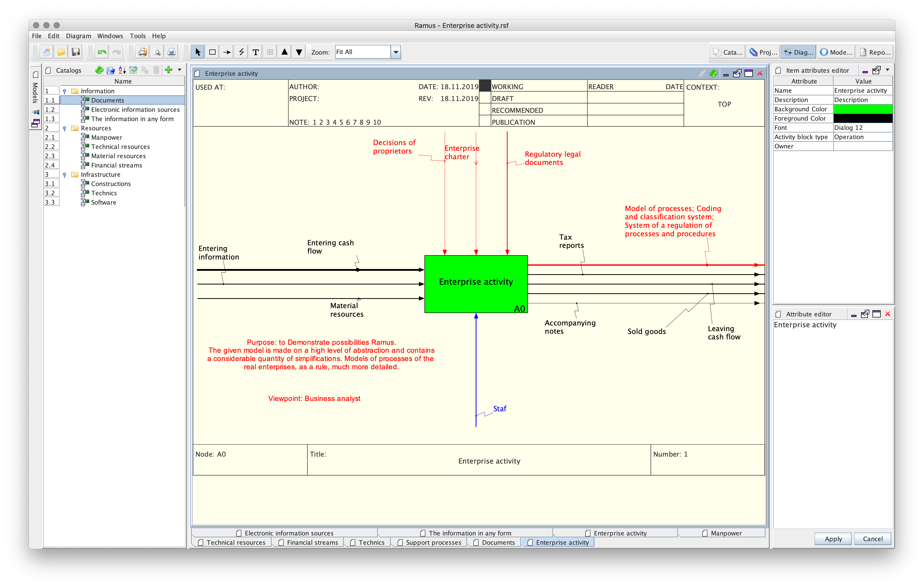Select the text tool
Image resolution: width=924 pixels, height=587 pixels.
(x=255, y=52)
